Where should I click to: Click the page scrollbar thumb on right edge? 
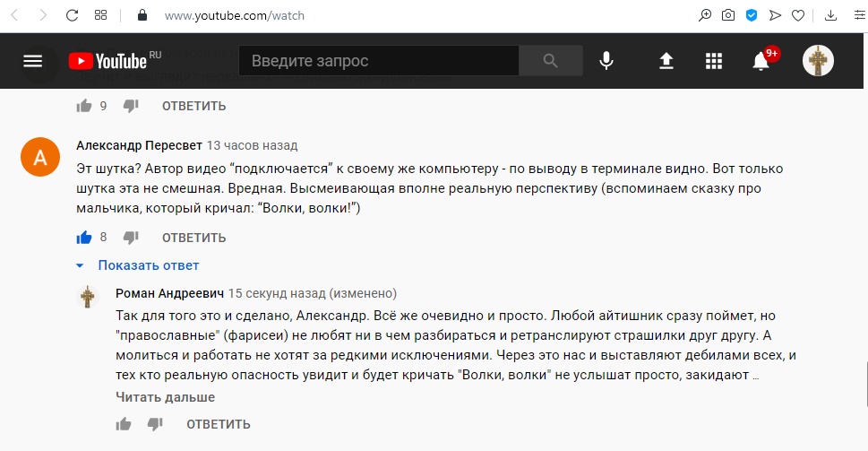click(865, 384)
